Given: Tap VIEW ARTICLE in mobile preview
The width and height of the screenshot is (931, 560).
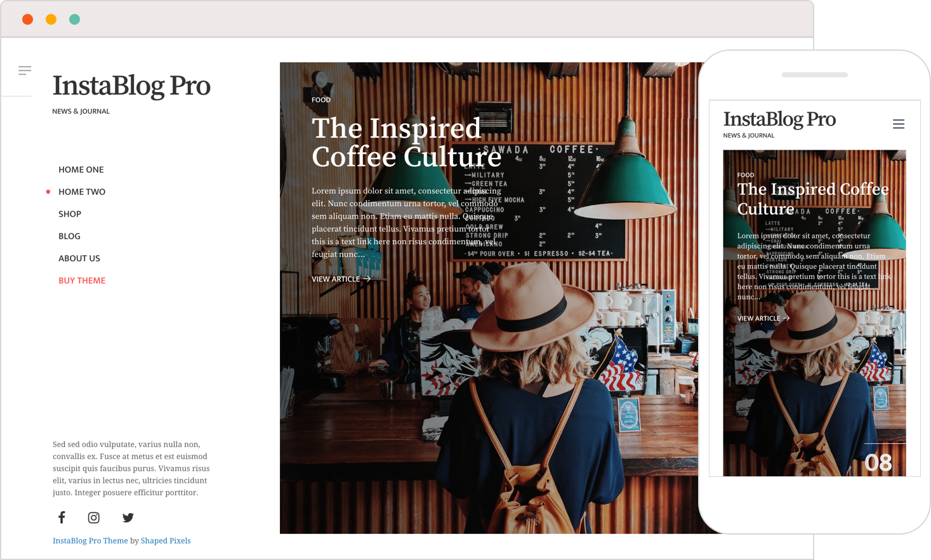Looking at the screenshot, I should 763,318.
